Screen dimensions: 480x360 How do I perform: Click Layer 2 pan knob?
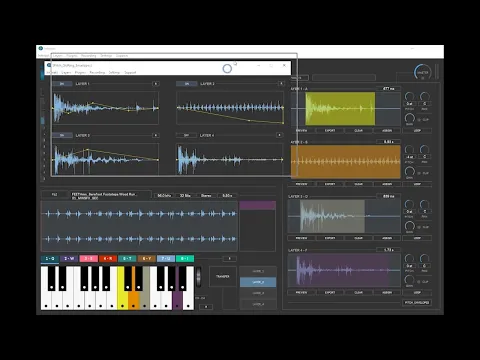424,150
